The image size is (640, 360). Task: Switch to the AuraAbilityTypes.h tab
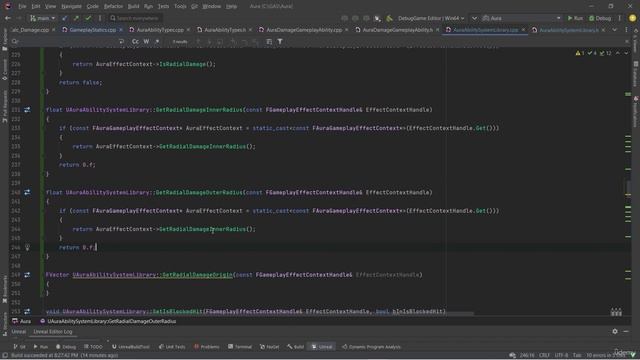[x=224, y=30]
